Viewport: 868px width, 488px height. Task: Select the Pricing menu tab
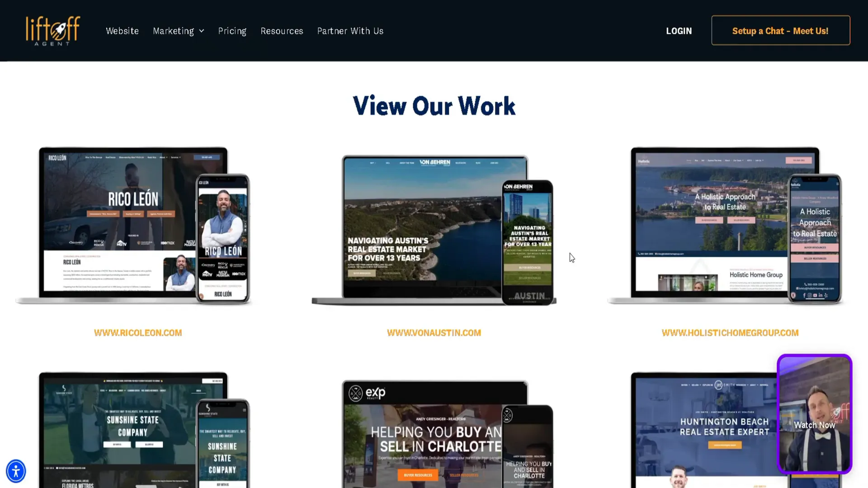tap(232, 30)
